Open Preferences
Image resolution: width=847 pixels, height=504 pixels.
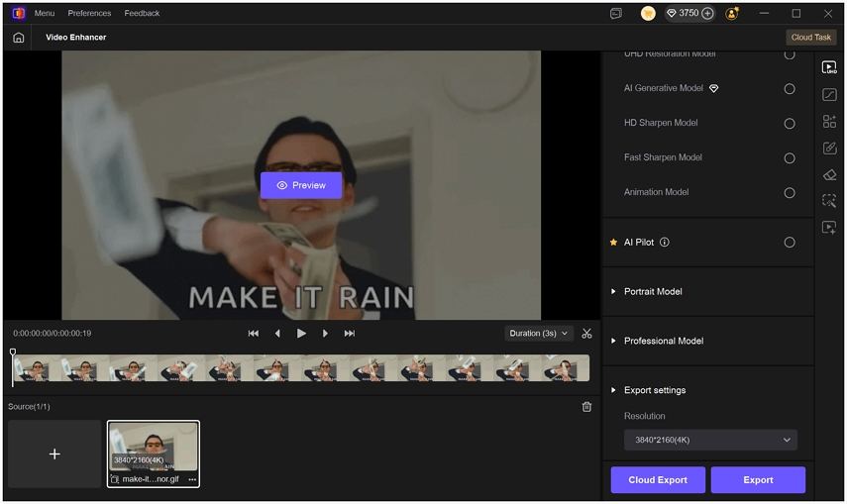tap(89, 13)
